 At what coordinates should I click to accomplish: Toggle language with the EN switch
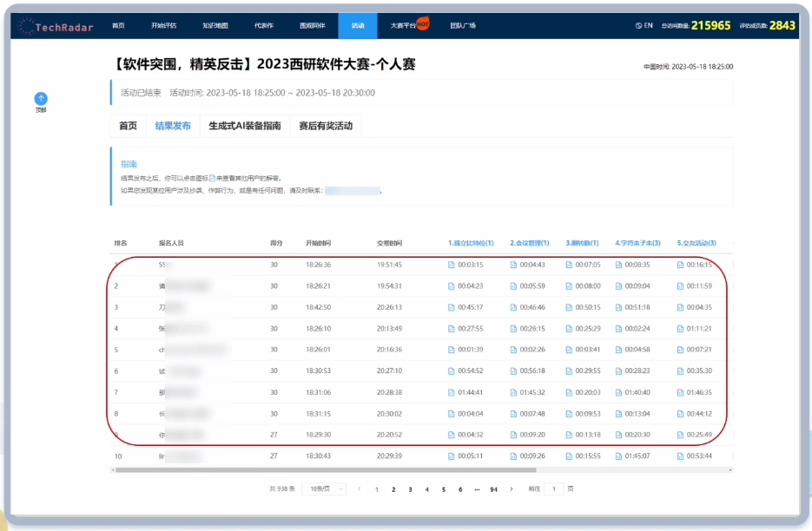tap(642, 25)
